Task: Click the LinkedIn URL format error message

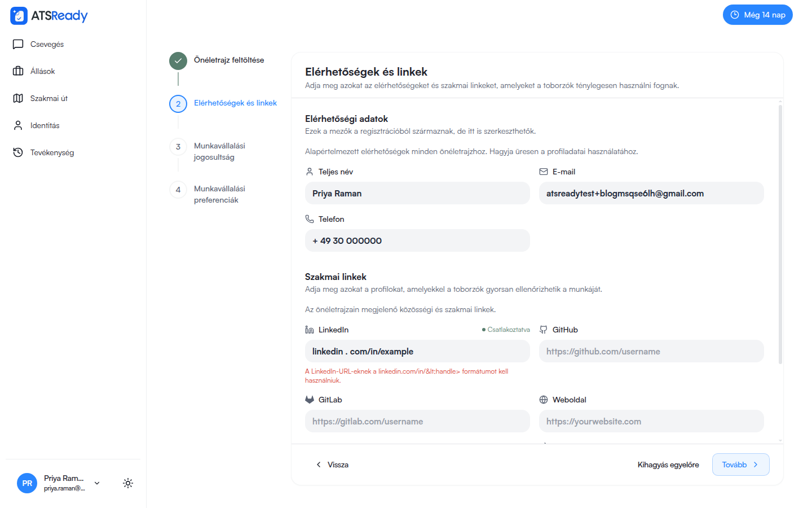Action: pyautogui.click(x=407, y=376)
